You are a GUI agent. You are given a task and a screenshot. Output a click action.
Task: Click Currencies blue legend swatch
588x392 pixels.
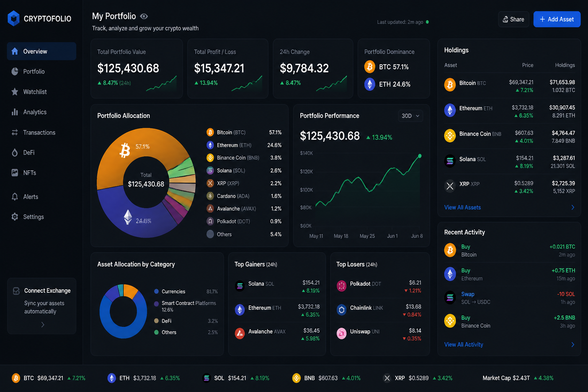[x=156, y=291]
